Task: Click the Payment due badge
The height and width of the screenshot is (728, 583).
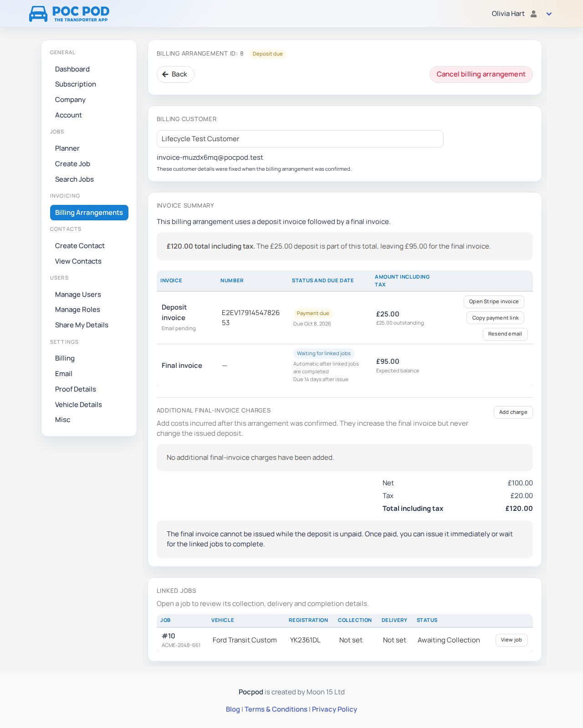Action: pyautogui.click(x=313, y=313)
